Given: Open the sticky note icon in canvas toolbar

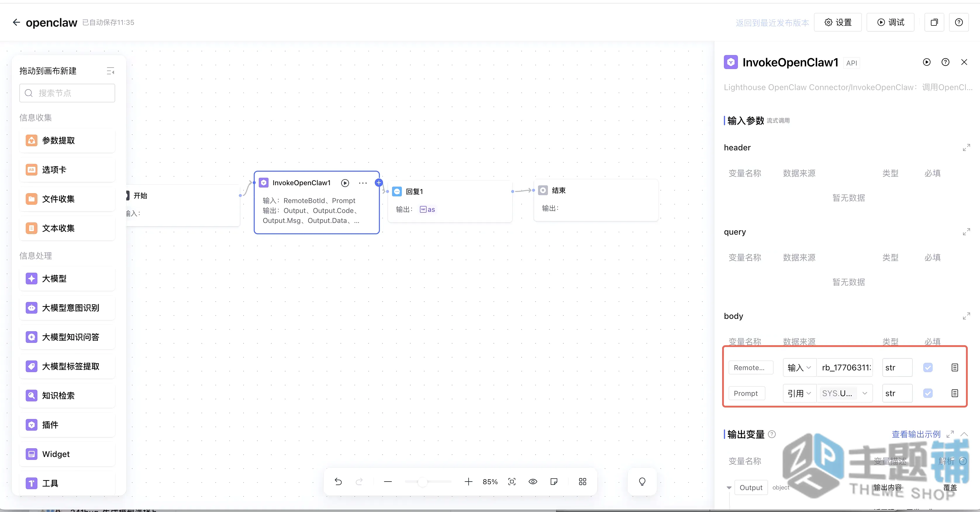Looking at the screenshot, I should (x=554, y=482).
